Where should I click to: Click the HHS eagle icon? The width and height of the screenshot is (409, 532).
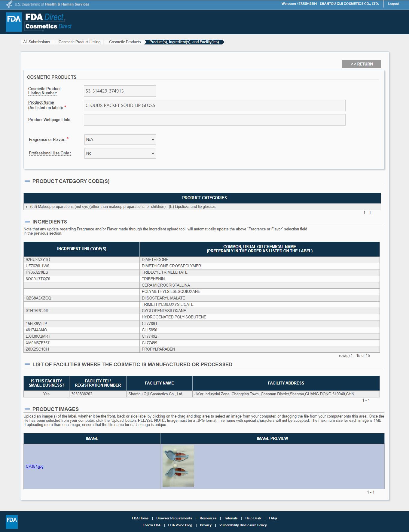coord(9,4)
